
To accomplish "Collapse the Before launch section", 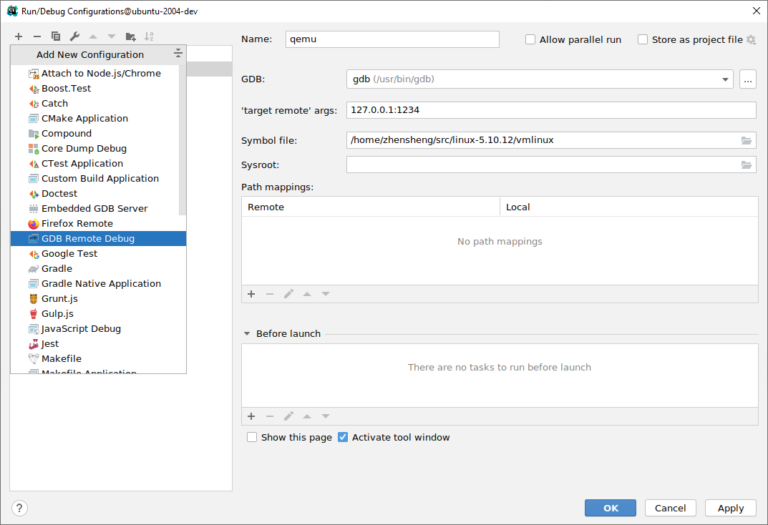I will [246, 334].
